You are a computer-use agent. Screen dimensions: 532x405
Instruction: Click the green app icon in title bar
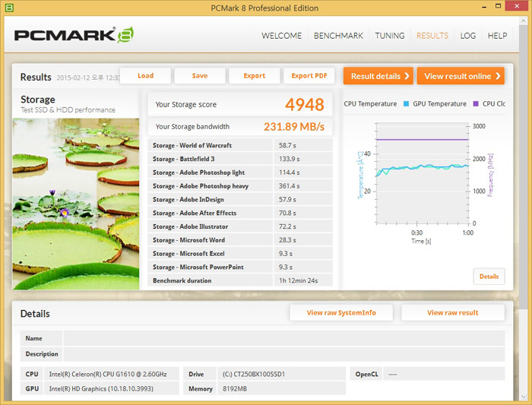[x=9, y=8]
